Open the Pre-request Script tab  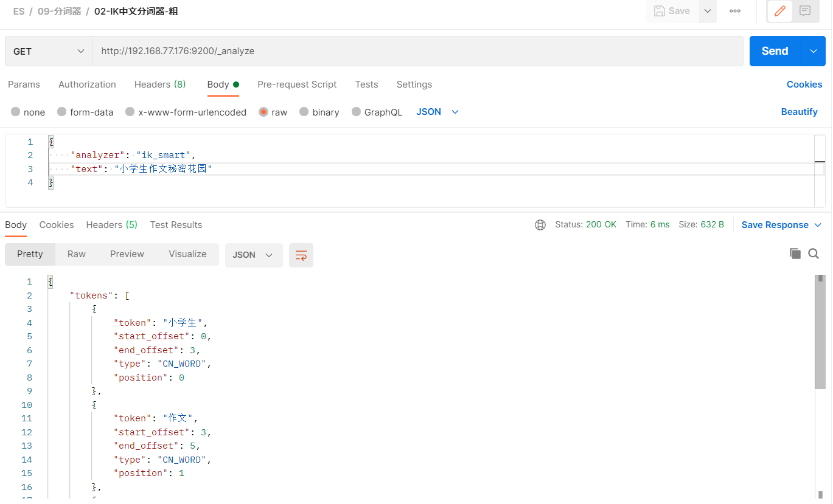click(297, 85)
